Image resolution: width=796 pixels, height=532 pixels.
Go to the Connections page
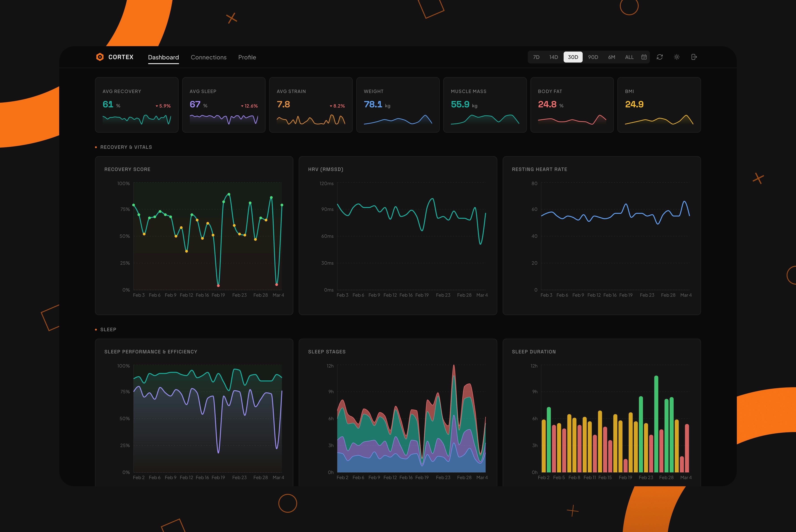click(x=208, y=57)
